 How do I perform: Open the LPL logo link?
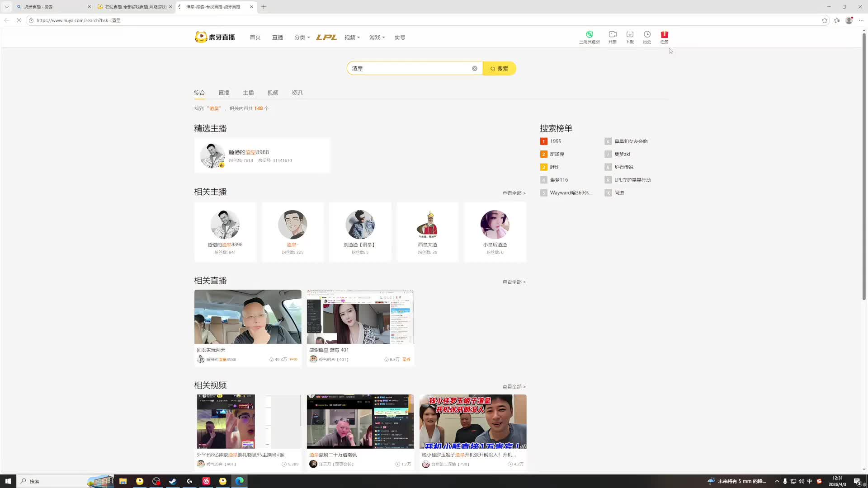[326, 38]
